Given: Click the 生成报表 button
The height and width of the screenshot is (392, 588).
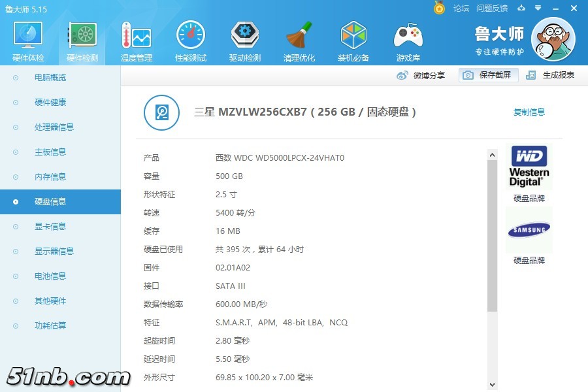Looking at the screenshot, I should [551, 75].
